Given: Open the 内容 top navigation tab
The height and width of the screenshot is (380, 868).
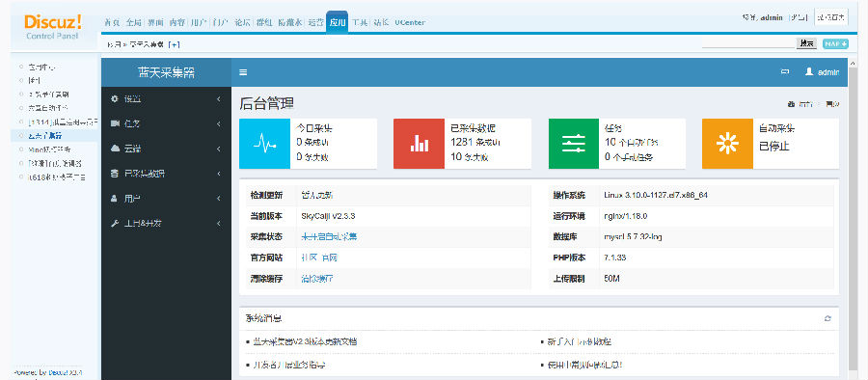Looking at the screenshot, I should 177,23.
